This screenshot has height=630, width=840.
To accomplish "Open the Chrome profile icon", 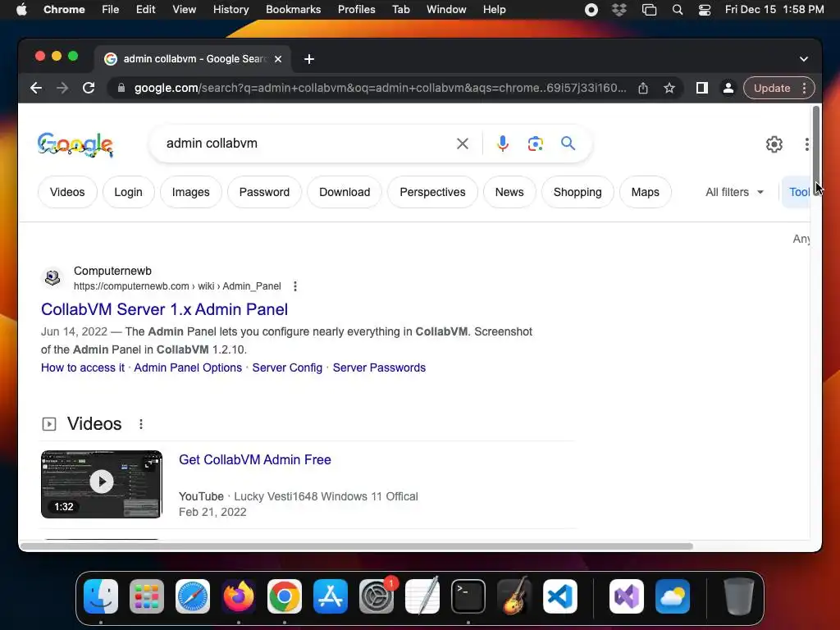I will [x=728, y=88].
